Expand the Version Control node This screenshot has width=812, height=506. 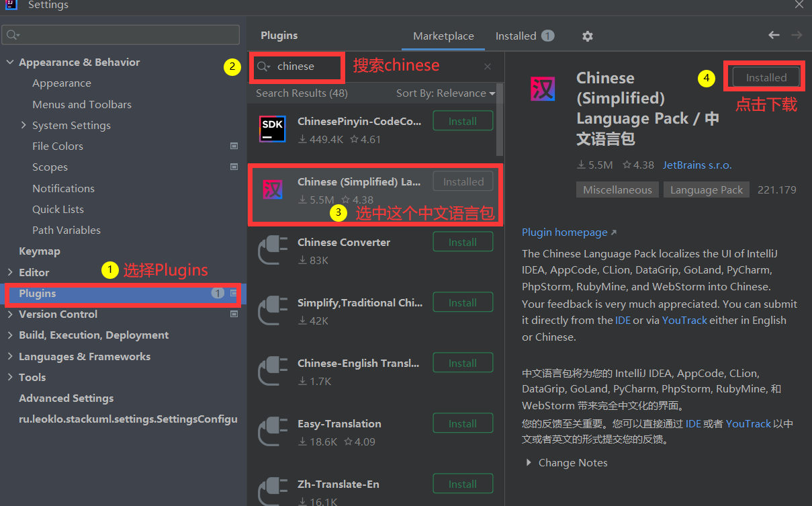[10, 314]
